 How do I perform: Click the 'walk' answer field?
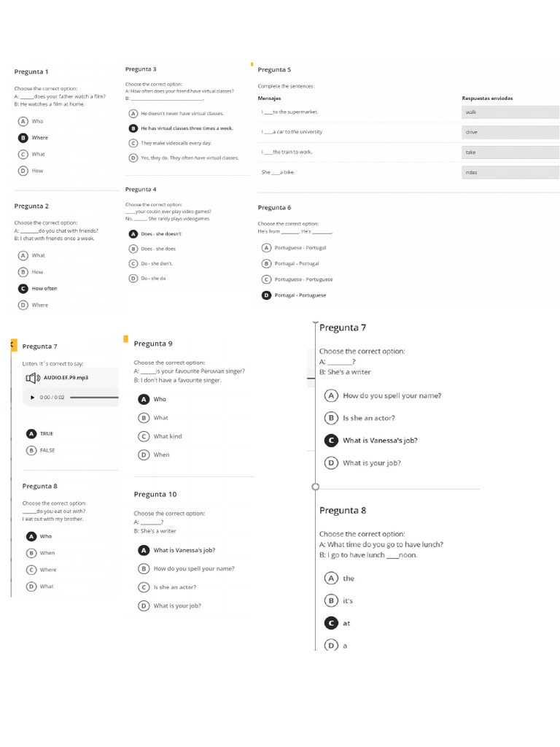(x=510, y=112)
